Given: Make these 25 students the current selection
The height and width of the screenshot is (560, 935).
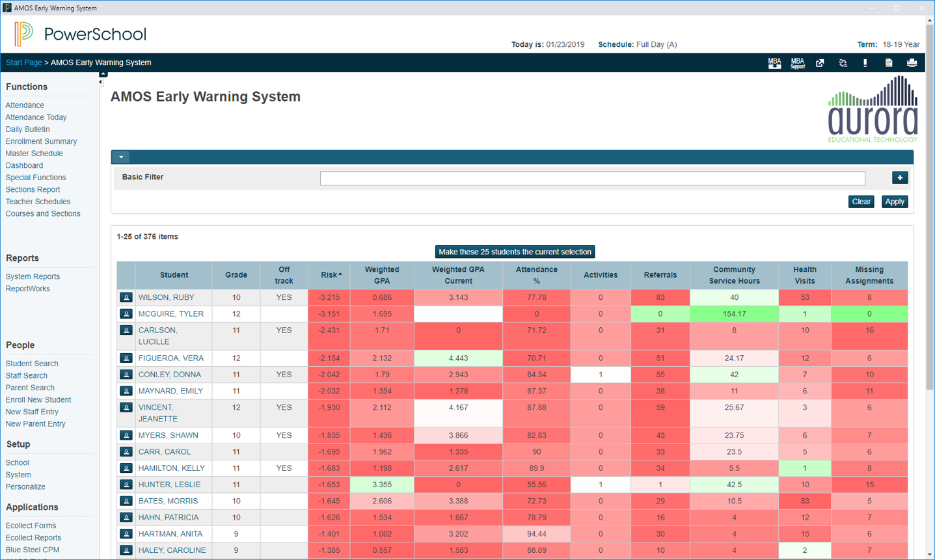Looking at the screenshot, I should (515, 252).
